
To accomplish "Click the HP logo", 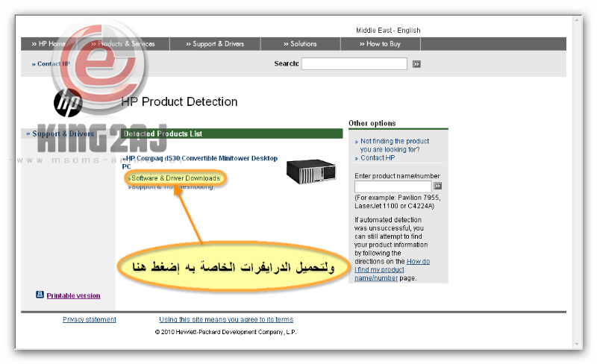I will (68, 104).
